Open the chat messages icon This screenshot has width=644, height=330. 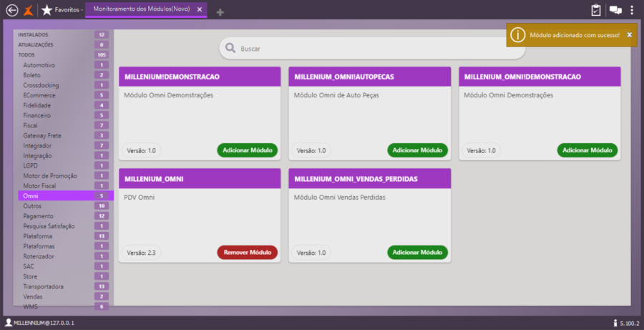point(615,10)
